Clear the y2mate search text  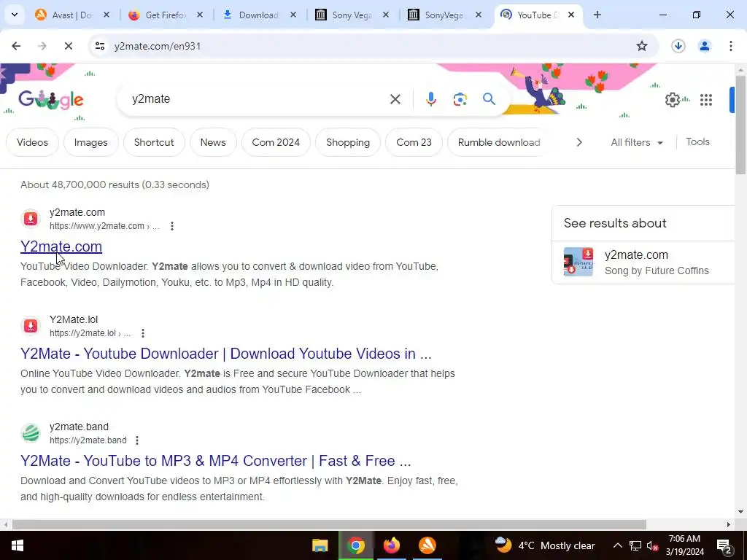click(395, 99)
